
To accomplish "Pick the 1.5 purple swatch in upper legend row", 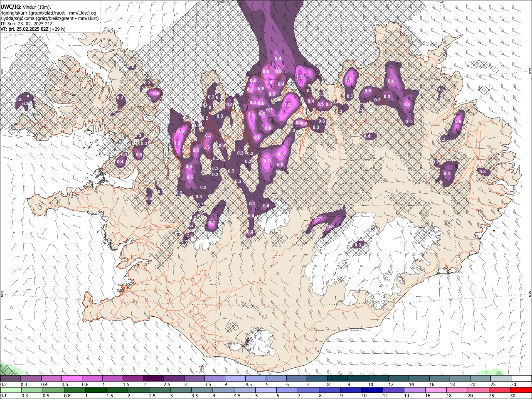I will [x=133, y=379].
